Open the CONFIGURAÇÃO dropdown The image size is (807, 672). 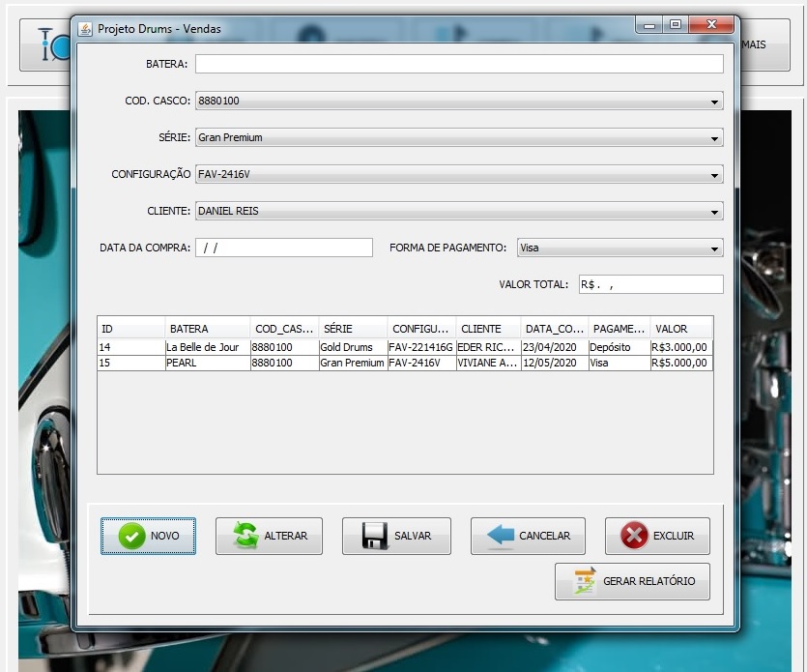(x=715, y=174)
